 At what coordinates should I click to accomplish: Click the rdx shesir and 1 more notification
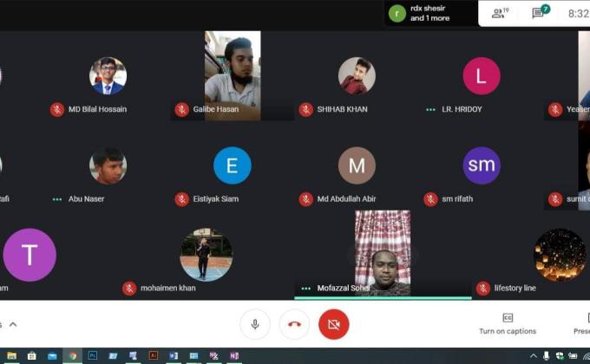(431, 13)
